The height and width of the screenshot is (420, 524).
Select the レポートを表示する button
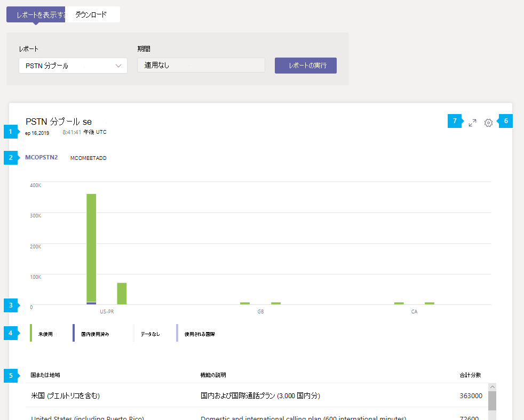coord(35,14)
